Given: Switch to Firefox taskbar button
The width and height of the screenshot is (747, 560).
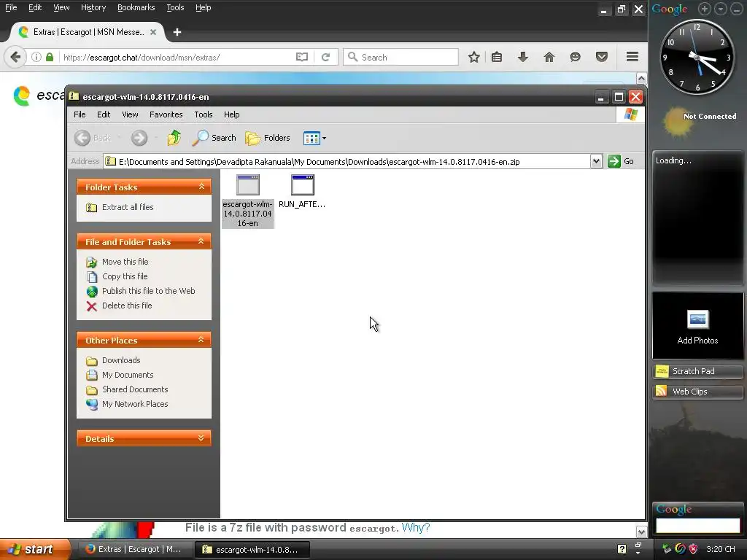Looking at the screenshot, I should [x=135, y=549].
